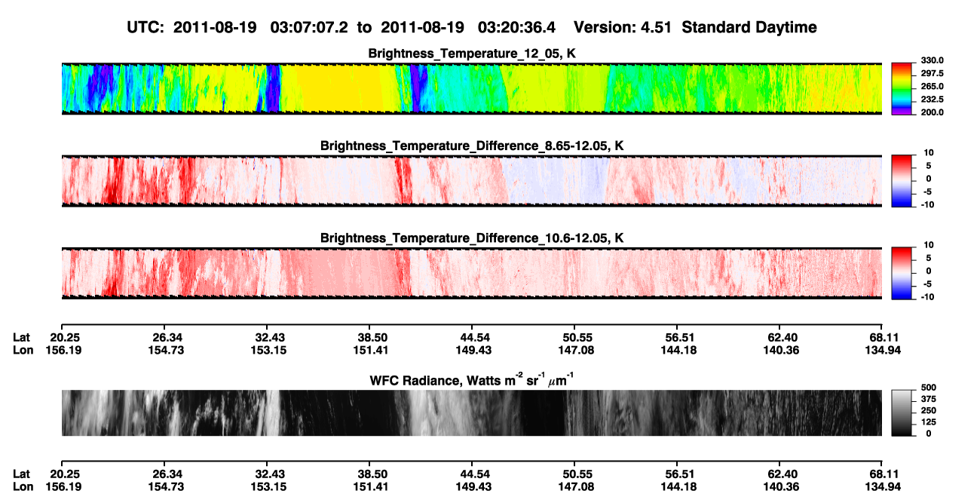Click the 10.6-12.05 temperature difference image strip
This screenshot has height=503, width=980.
[471, 273]
